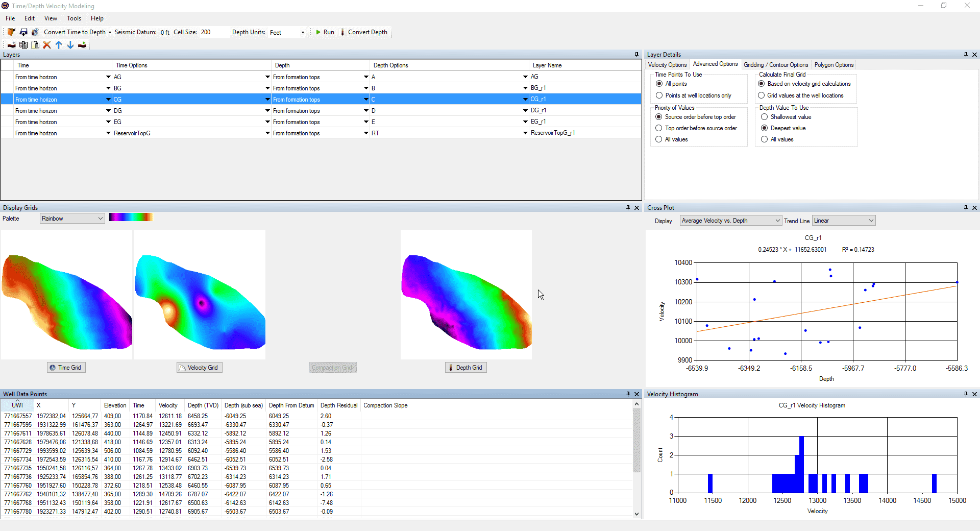The image size is (980, 531).
Task: Switch to Gridding / Contour Options tab
Action: 775,65
